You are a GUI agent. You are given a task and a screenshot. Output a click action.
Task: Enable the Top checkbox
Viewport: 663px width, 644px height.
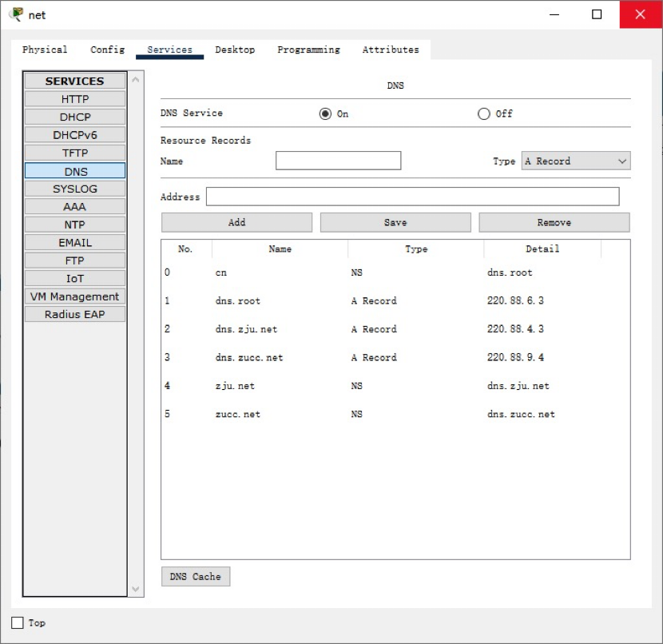(18, 622)
